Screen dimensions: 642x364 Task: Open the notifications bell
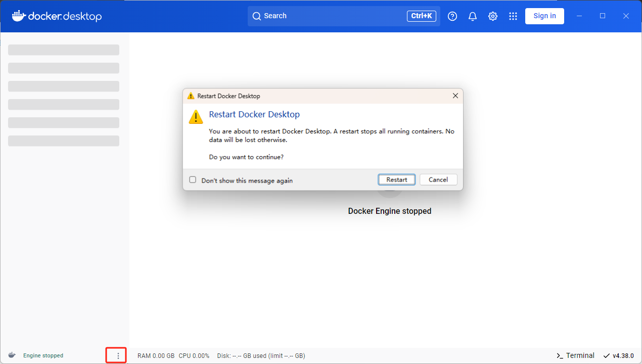pyautogui.click(x=473, y=16)
